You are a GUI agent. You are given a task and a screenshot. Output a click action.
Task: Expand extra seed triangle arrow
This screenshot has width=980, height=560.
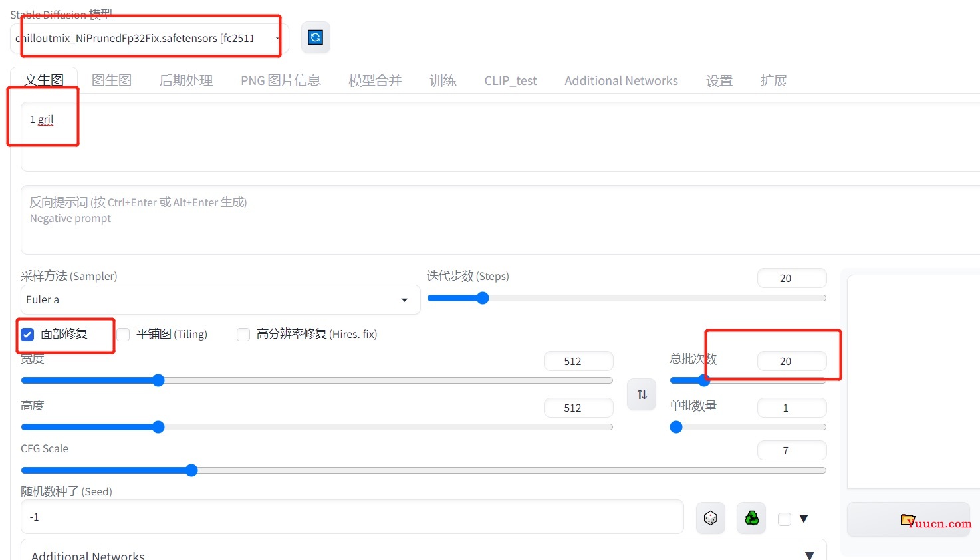[804, 519]
